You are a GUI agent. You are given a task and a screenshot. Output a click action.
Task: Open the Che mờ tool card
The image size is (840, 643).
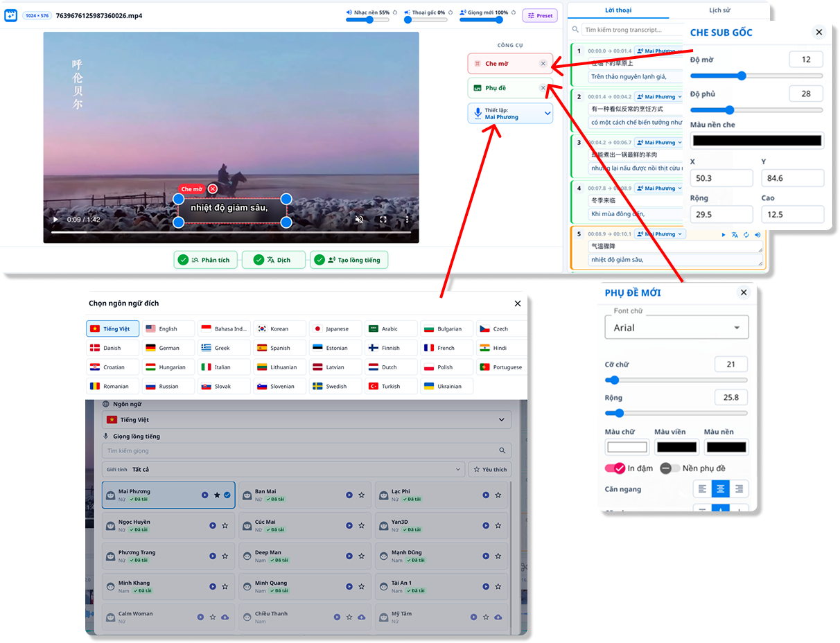510,64
